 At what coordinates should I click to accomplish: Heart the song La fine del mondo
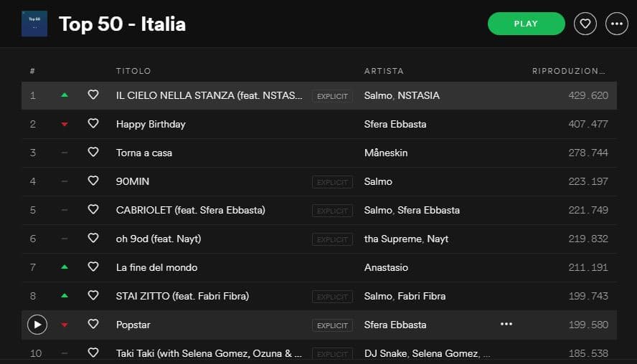93,267
